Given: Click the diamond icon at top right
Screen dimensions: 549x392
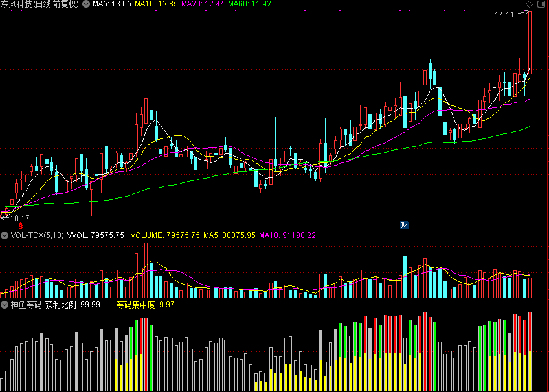Looking at the screenshot, I should (529, 4).
